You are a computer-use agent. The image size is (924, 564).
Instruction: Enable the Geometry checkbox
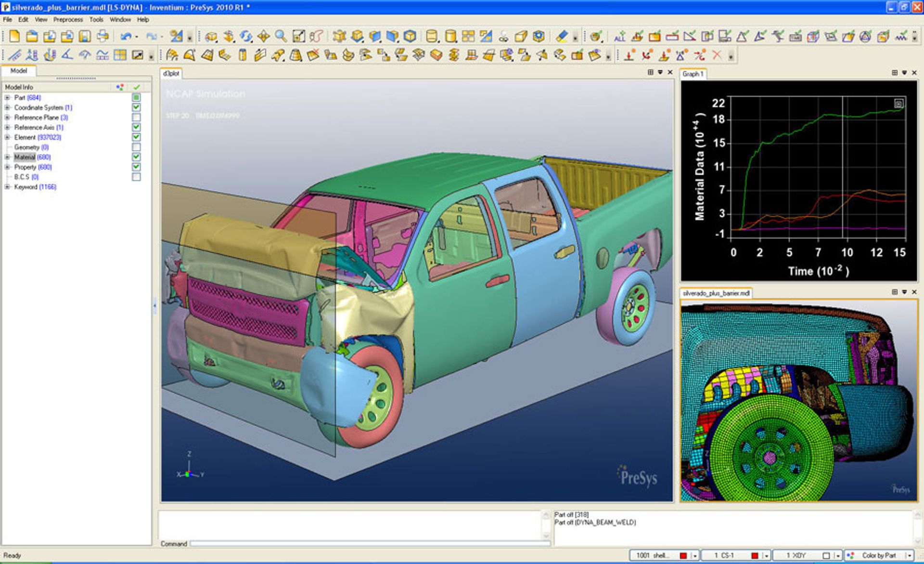(x=136, y=147)
